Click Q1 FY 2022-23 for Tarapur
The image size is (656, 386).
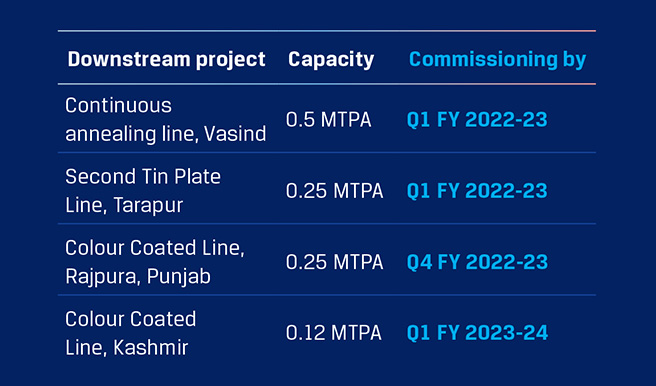tap(477, 191)
